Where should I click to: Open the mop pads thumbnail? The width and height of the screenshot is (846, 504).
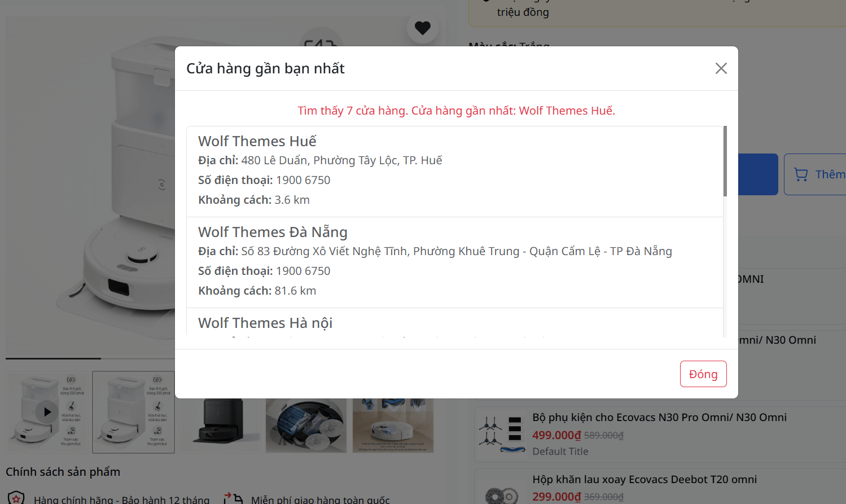306,425
